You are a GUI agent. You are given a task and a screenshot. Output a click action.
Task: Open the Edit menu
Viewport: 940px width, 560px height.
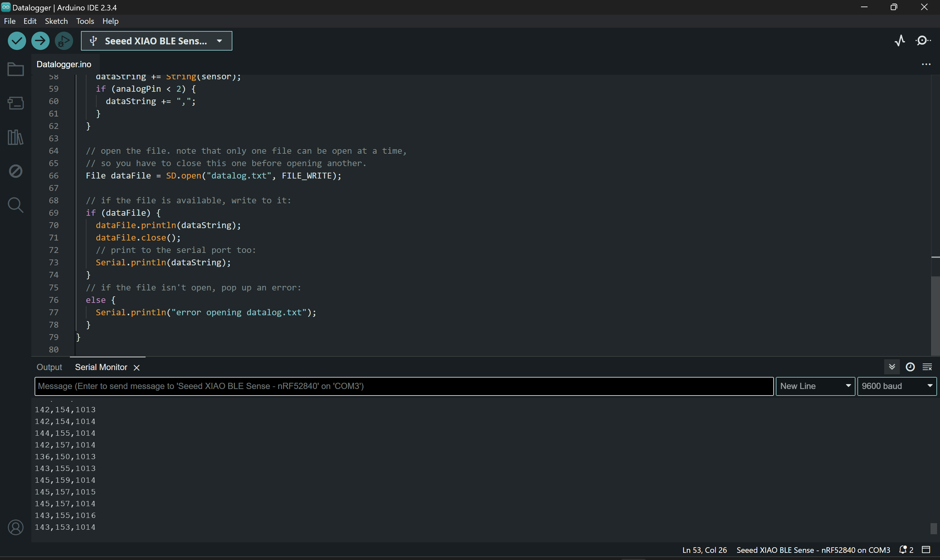point(30,21)
